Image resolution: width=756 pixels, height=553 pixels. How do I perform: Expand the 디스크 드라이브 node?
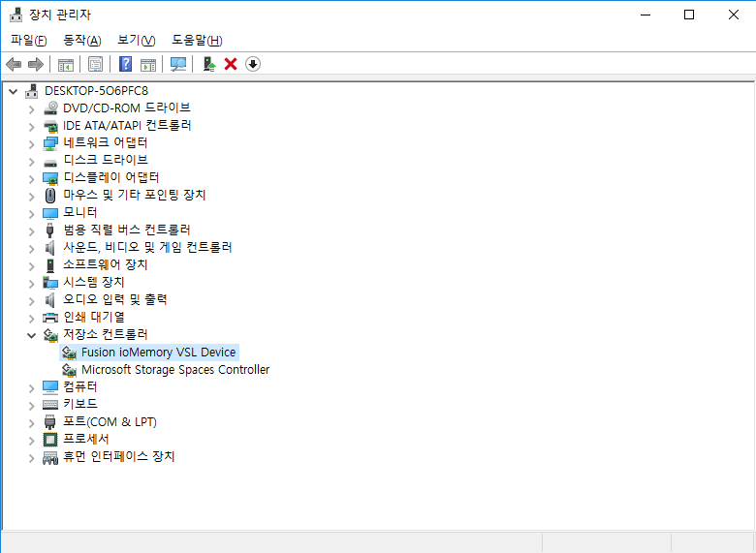click(x=32, y=162)
